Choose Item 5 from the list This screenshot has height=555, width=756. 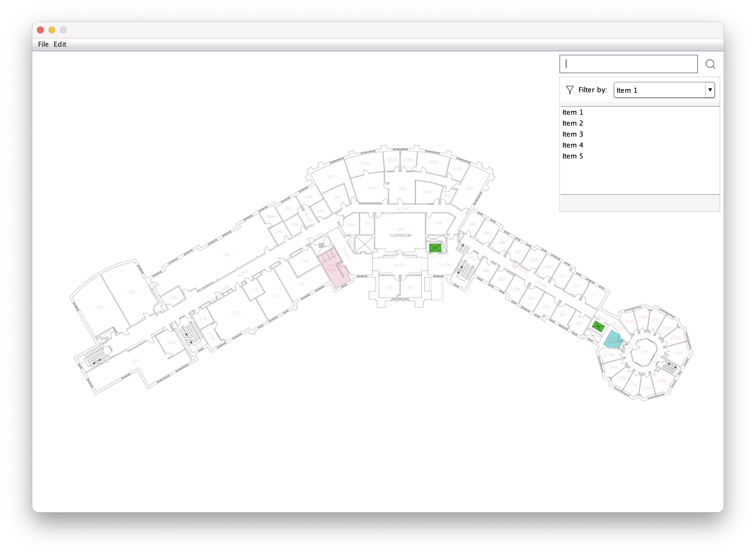(573, 156)
